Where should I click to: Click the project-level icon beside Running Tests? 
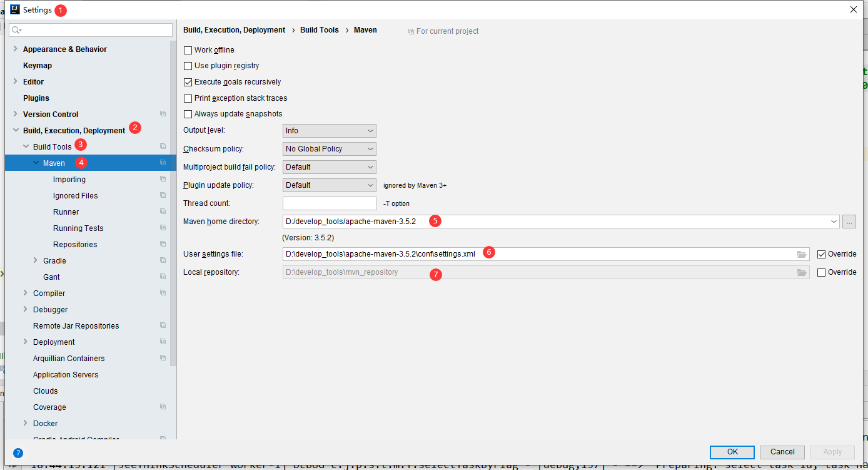coord(163,228)
